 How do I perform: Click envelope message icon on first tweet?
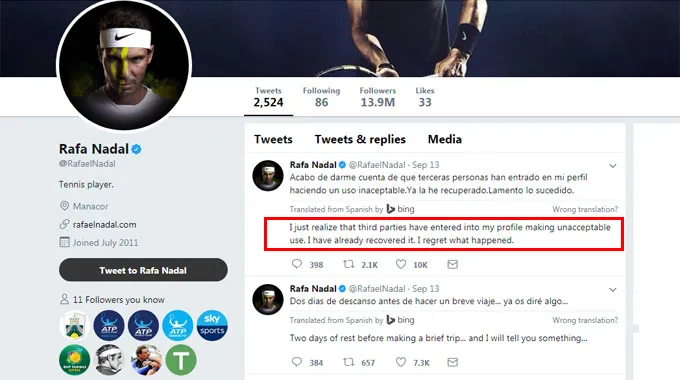click(452, 264)
